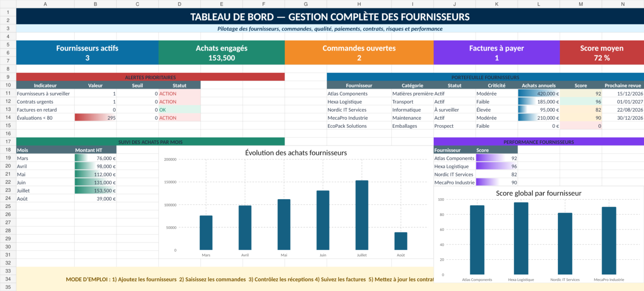Click the Août bar in purchases chart
This screenshot has height=291, width=644.
401,241
